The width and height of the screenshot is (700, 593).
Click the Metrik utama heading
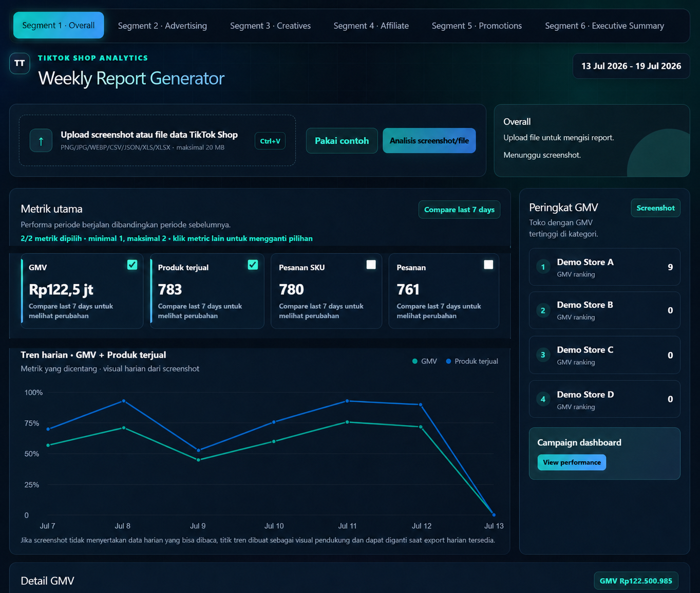pyautogui.click(x=51, y=209)
